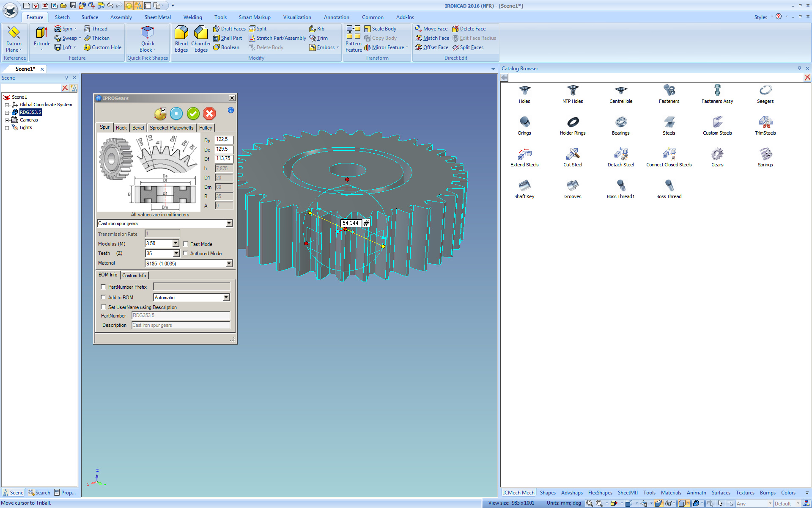This screenshot has width=812, height=508.
Task: Click the Dp value input field
Action: (x=223, y=140)
